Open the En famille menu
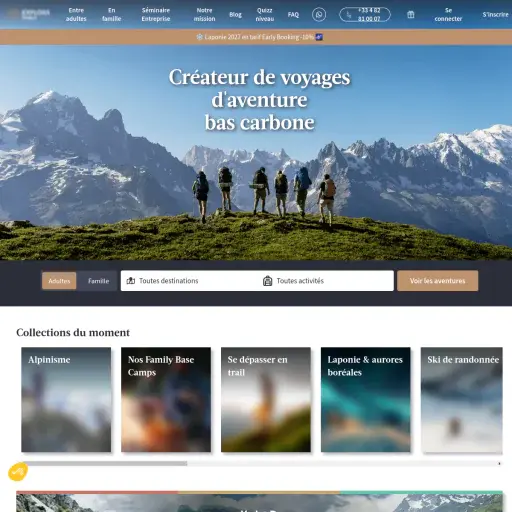The height and width of the screenshot is (512, 512). coord(111,15)
